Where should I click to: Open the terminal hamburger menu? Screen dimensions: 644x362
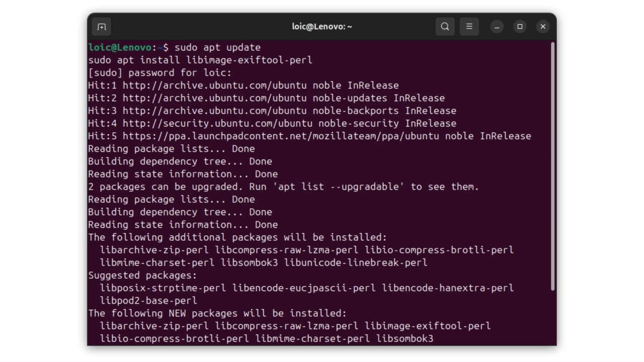click(x=469, y=27)
